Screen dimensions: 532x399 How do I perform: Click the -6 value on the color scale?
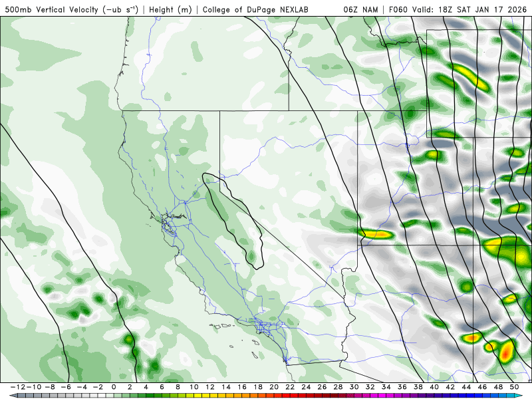click(x=66, y=387)
